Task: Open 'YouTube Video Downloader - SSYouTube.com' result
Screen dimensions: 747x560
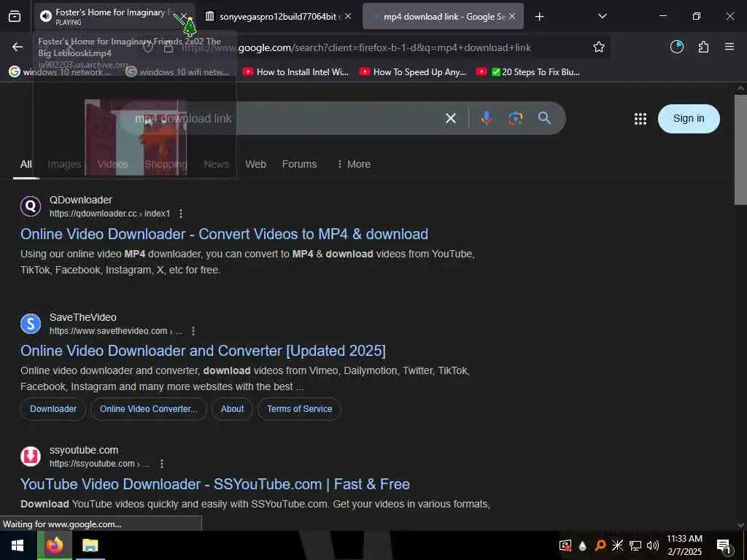Action: (x=215, y=484)
